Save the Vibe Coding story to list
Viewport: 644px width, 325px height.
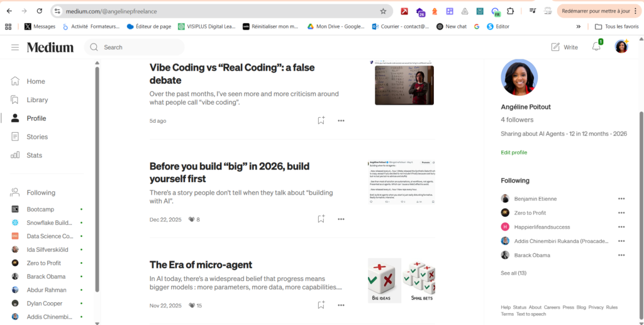tap(321, 120)
